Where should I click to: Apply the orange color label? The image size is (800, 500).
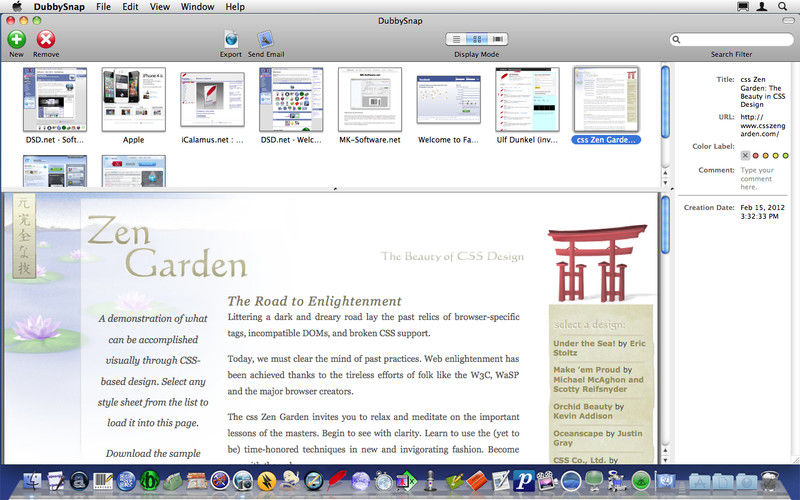[x=765, y=156]
